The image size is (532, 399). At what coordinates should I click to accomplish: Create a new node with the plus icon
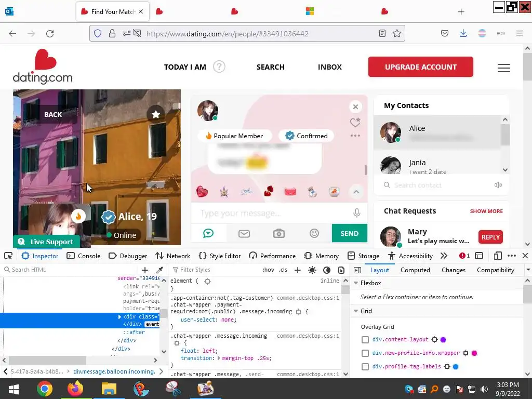click(145, 270)
